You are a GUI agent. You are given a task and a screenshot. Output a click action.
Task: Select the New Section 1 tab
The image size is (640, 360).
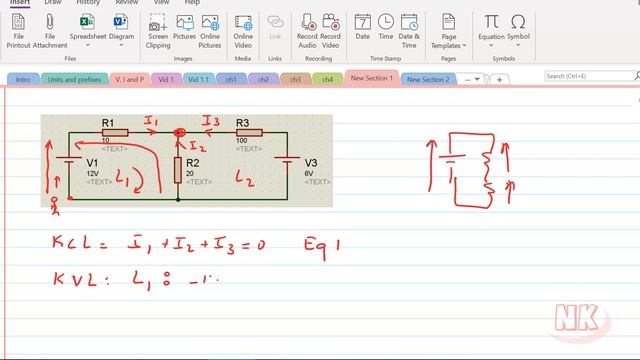pyautogui.click(x=372, y=78)
